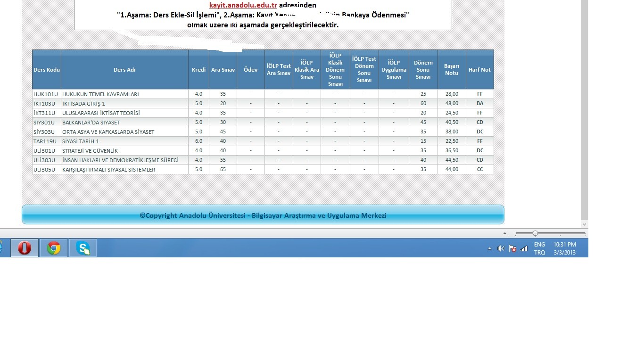The image size is (644, 362).
Task: Click the 6.0 credit value for TAR119U
Action: pos(198,141)
